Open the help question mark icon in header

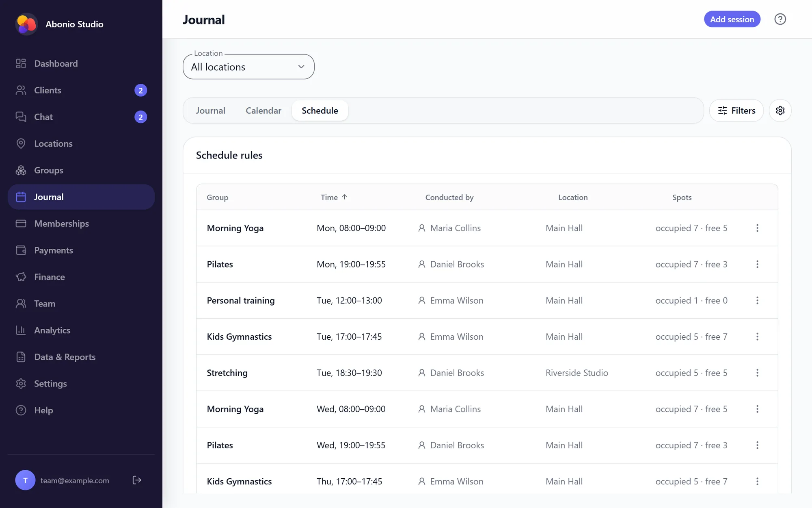click(780, 19)
